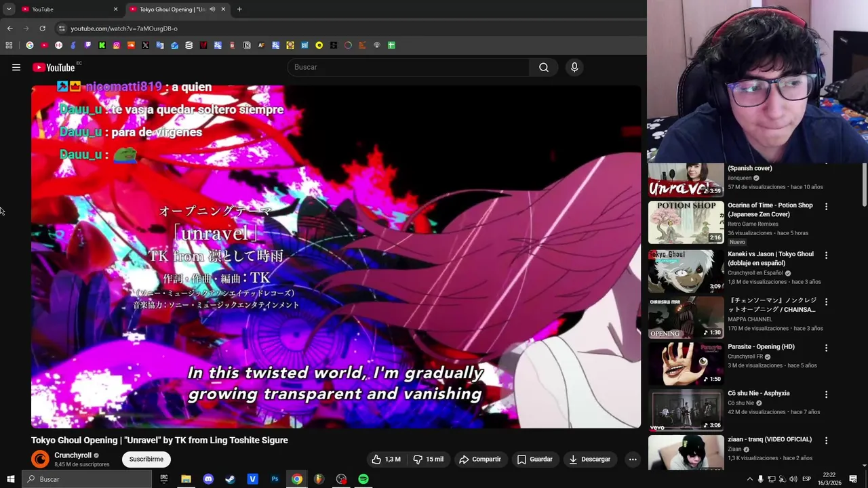Subscribe with the Suscribirme button

(x=146, y=459)
